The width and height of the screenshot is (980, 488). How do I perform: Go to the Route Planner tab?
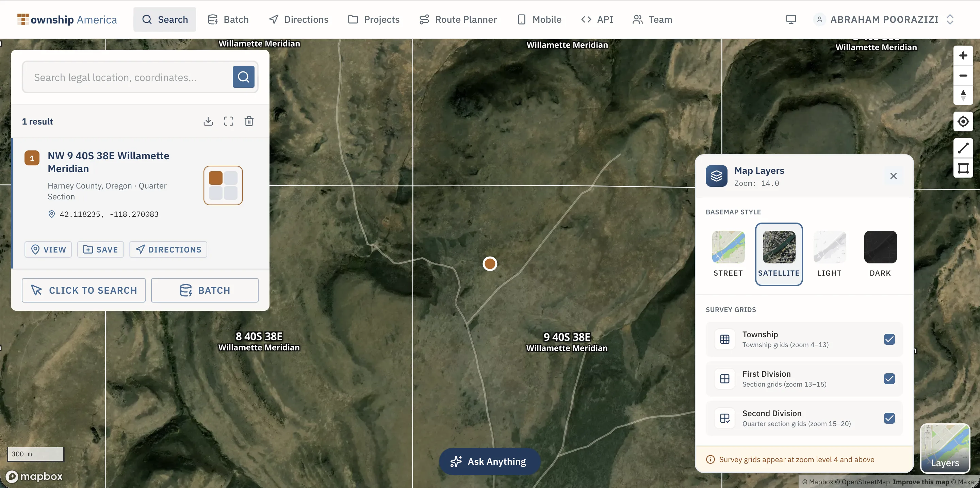click(458, 19)
